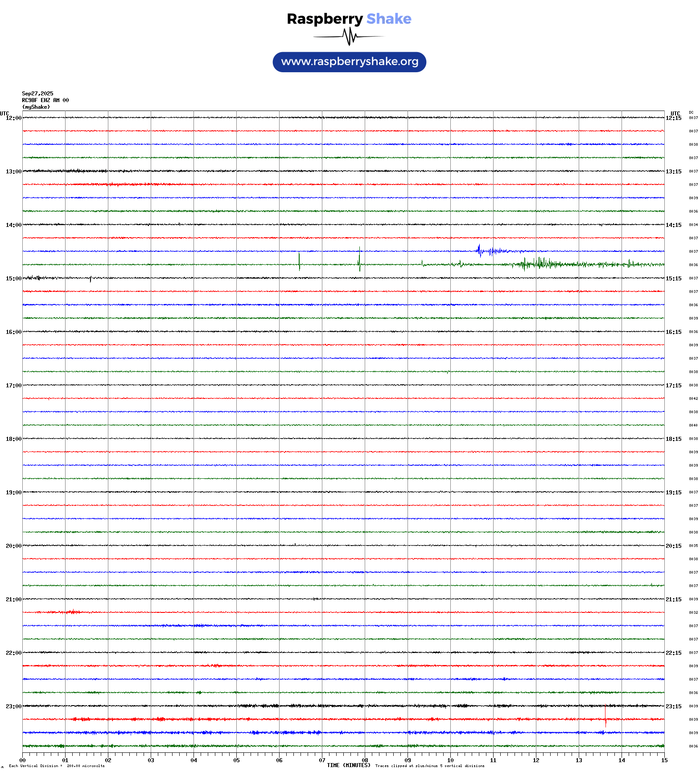The width and height of the screenshot is (700, 772).
Task: Select the 15 minute tick at bottom right
Action: pyautogui.click(x=664, y=760)
